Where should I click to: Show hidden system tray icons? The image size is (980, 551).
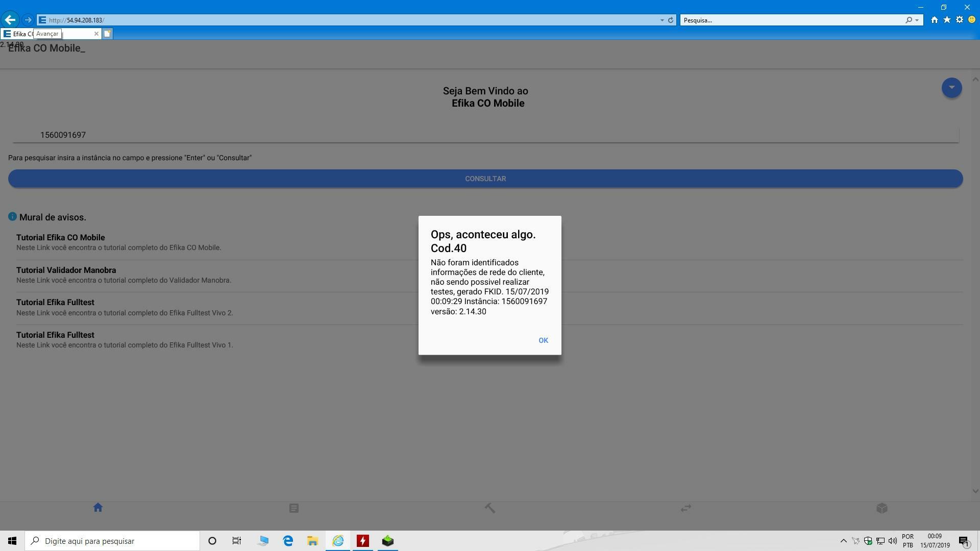coord(843,541)
